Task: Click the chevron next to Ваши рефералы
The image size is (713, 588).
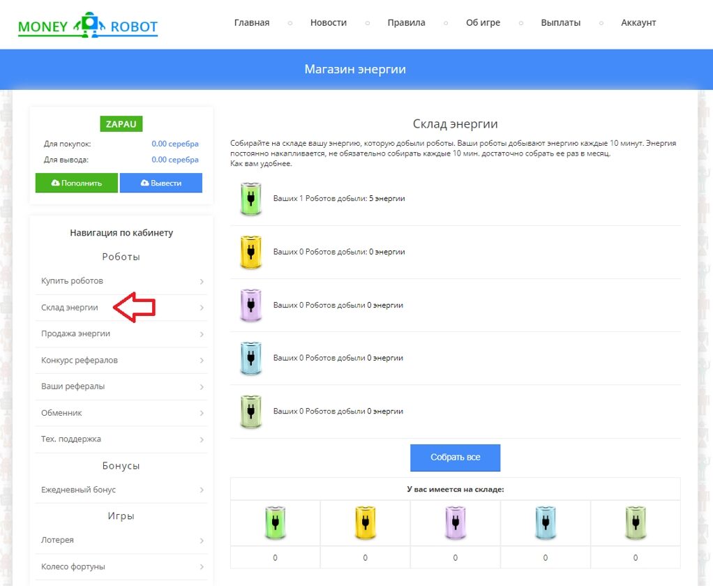Action: click(202, 387)
